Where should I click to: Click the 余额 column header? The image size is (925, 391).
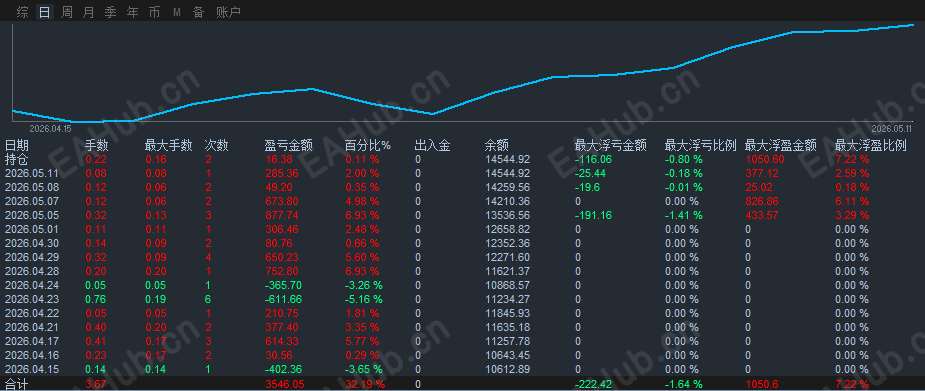click(496, 146)
